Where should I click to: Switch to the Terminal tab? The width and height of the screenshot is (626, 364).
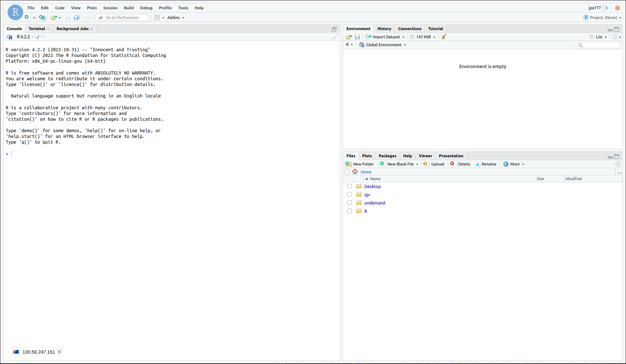37,29
